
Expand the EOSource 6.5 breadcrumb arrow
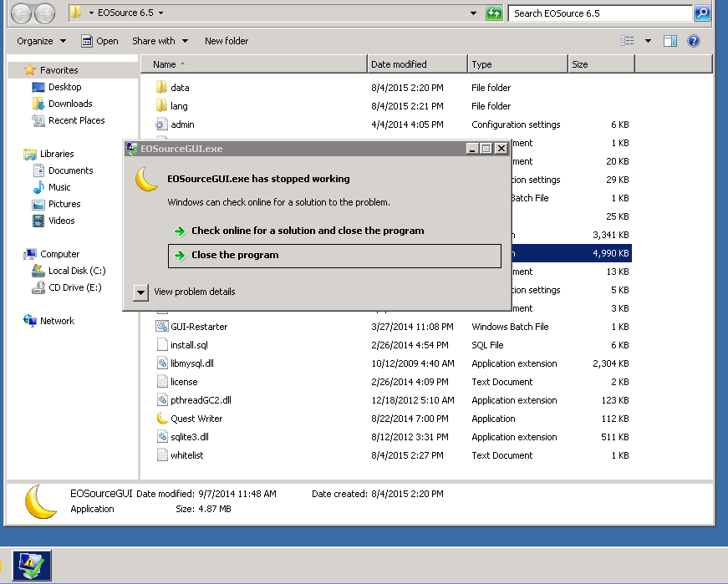coord(161,13)
